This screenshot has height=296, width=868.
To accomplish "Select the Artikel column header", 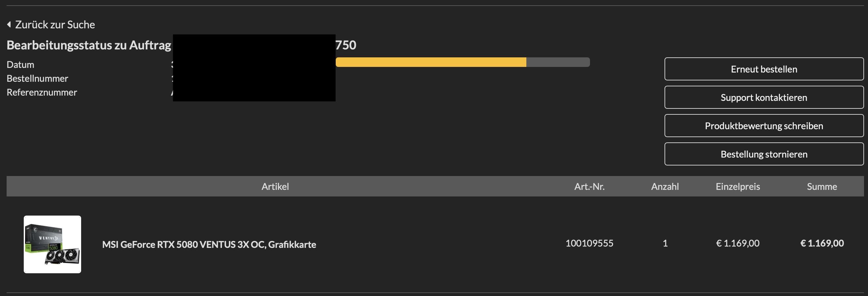I will pyautogui.click(x=275, y=186).
